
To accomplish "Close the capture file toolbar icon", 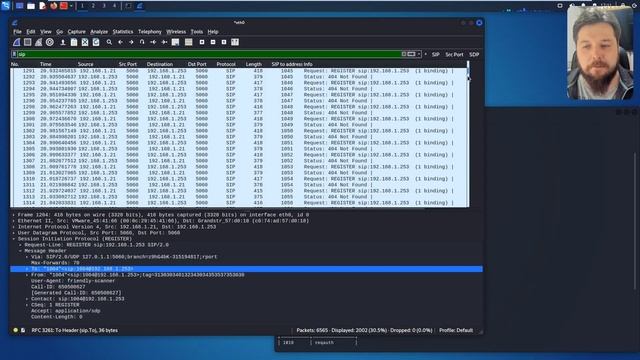I will tap(85, 42).
